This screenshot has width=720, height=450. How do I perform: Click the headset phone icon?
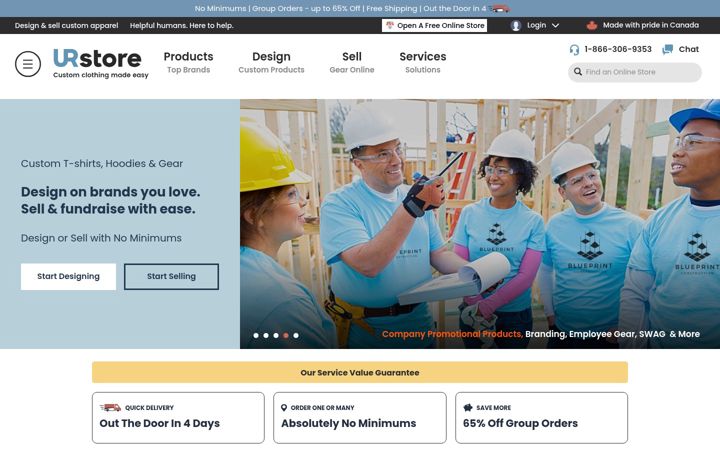tap(574, 50)
